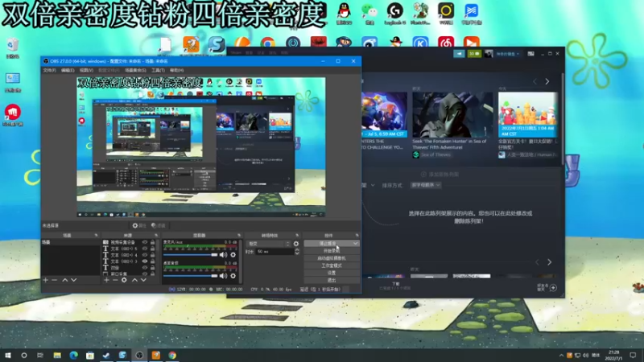The height and width of the screenshot is (362, 644).
Task: Open the Chrome desktop shortcut
Action: click(x=267, y=43)
